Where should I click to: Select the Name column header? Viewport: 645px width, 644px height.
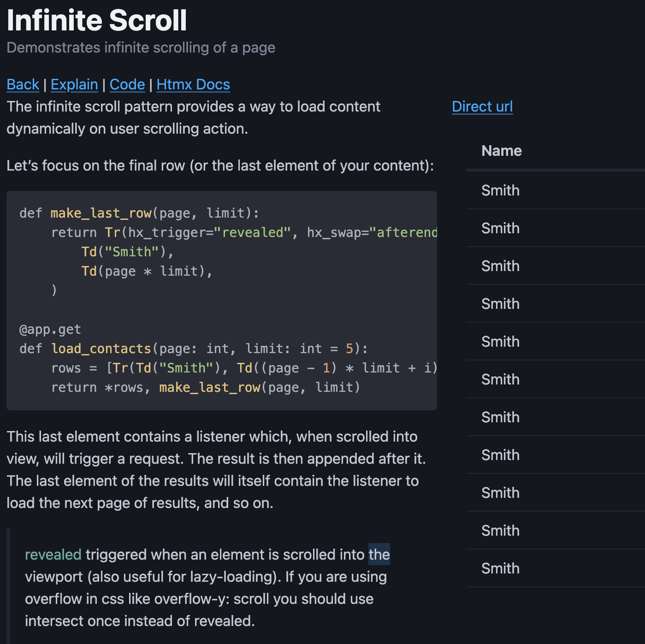click(x=501, y=150)
